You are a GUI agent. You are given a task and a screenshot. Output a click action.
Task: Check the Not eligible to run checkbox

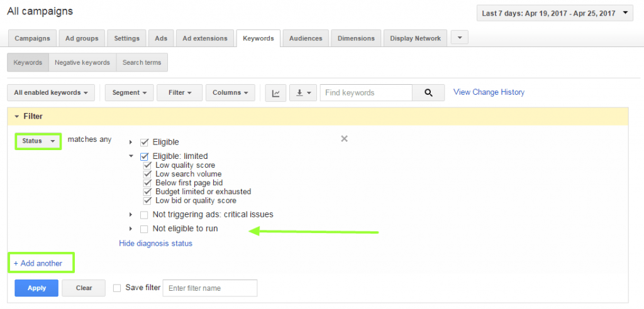point(145,229)
